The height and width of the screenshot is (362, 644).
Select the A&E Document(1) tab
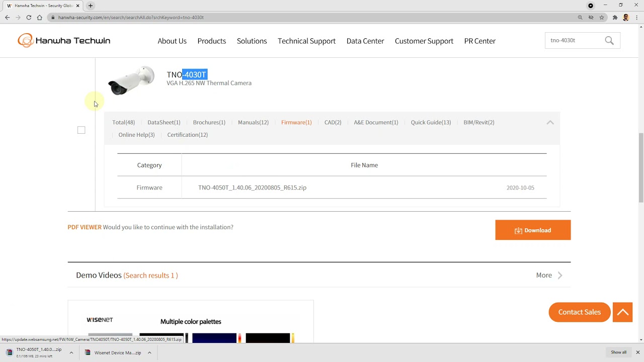pos(376,122)
